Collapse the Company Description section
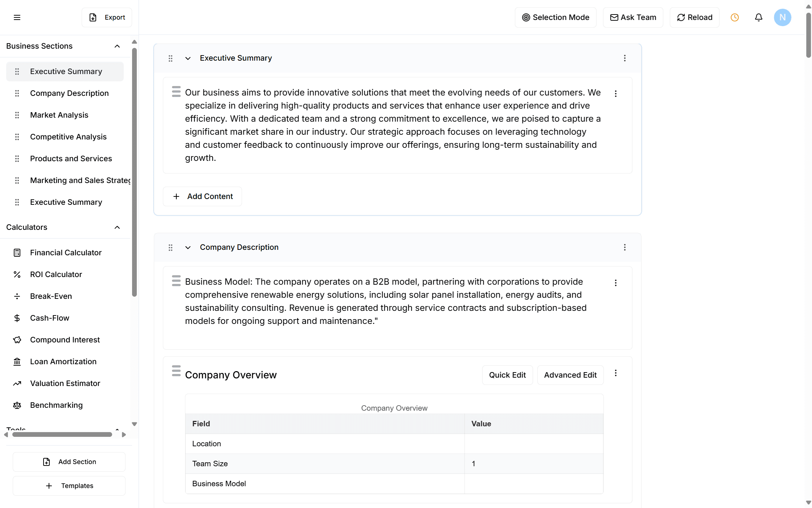The height and width of the screenshot is (508, 812). point(188,247)
